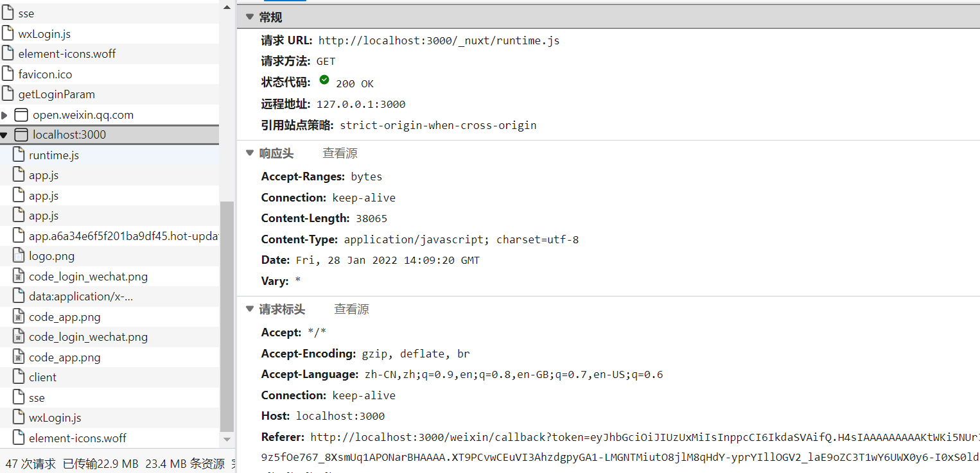980x473 pixels.
Task: Click the favicon.ico file icon
Action: pyautogui.click(x=8, y=74)
